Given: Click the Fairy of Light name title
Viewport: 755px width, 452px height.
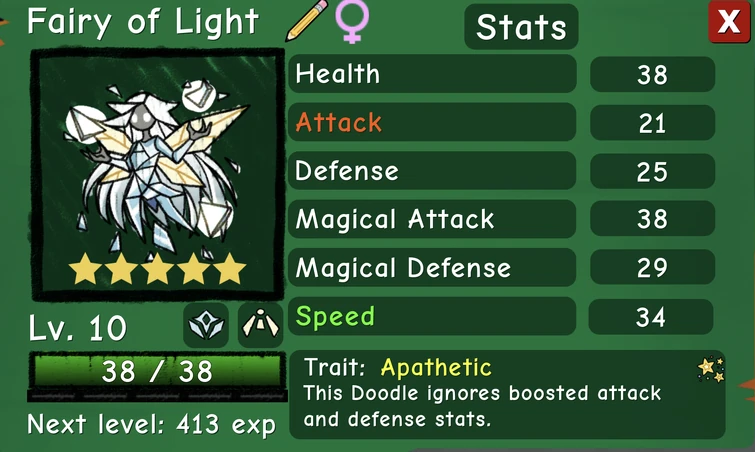Looking at the screenshot, I should [x=143, y=22].
